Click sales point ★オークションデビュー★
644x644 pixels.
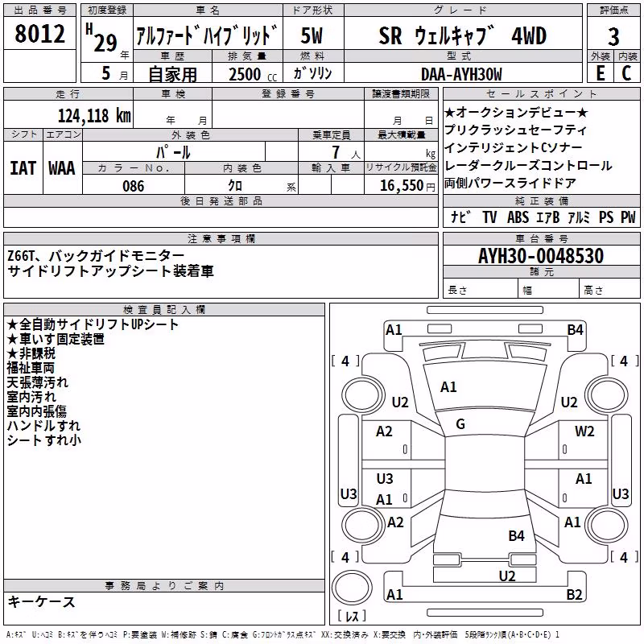pos(516,112)
